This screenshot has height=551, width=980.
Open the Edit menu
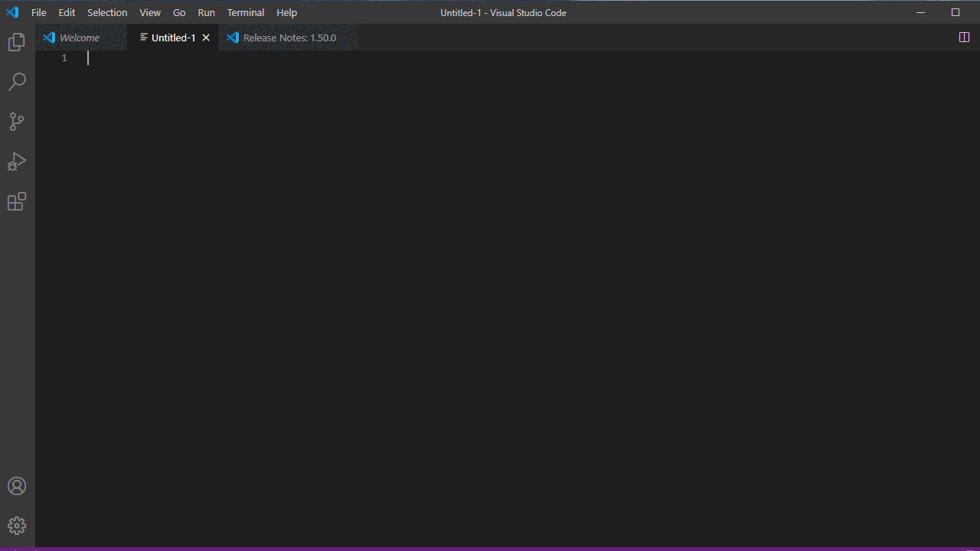tap(67, 12)
